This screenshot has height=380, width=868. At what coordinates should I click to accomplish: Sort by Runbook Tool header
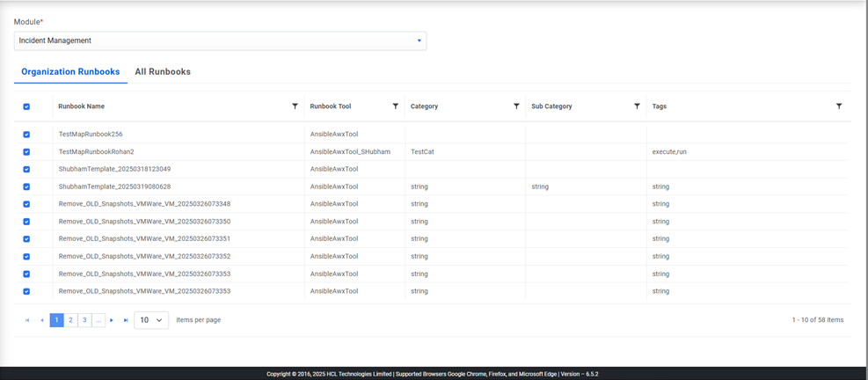click(x=331, y=106)
